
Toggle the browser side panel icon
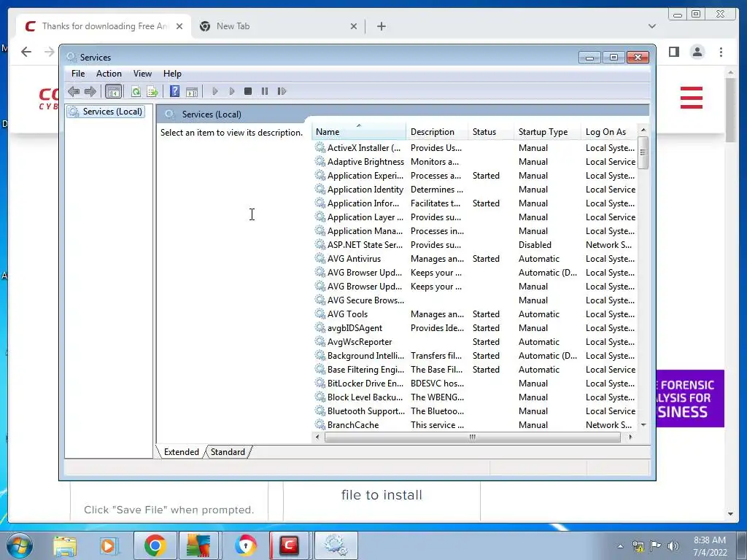673,52
